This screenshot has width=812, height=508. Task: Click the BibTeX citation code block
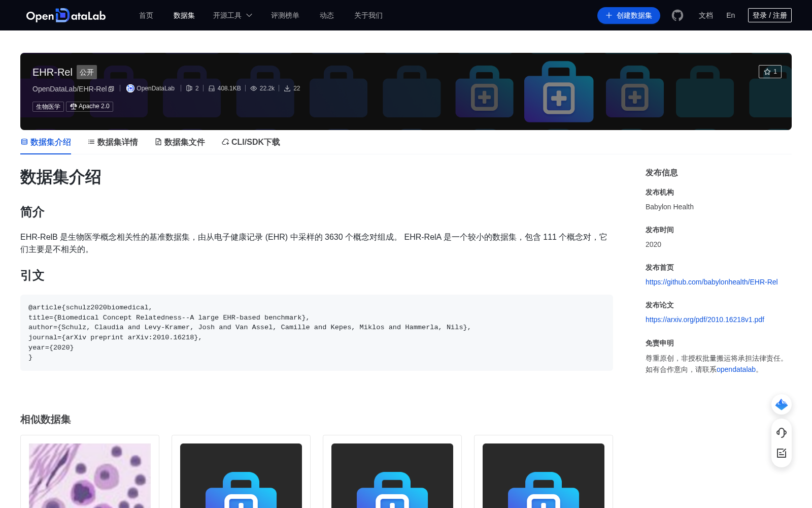pos(317,332)
